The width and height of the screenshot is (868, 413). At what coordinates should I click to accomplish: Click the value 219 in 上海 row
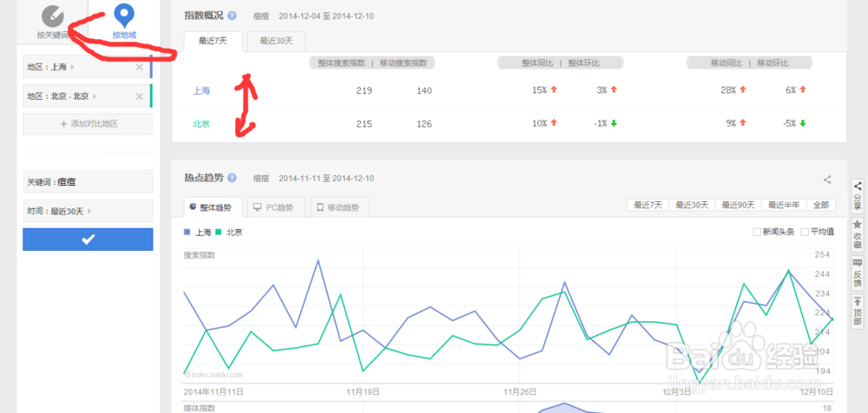click(364, 90)
